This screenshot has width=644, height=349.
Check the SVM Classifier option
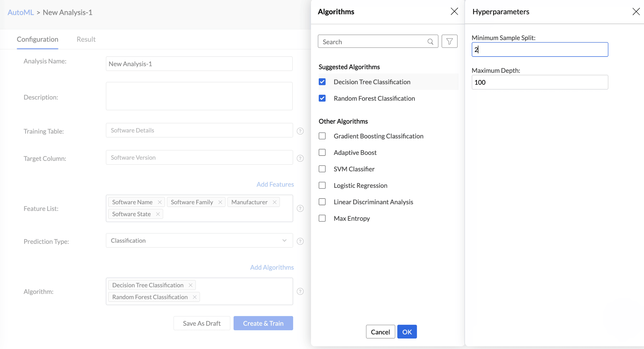(322, 169)
